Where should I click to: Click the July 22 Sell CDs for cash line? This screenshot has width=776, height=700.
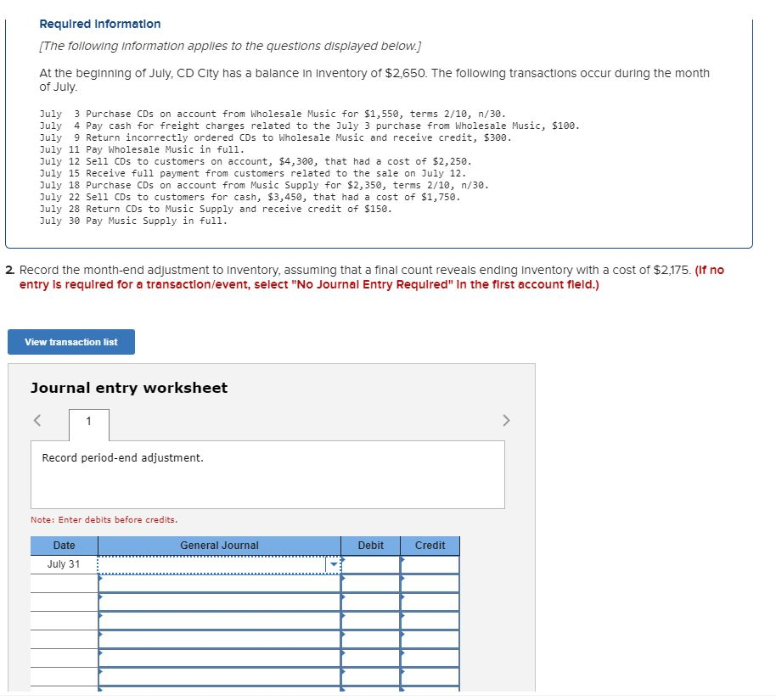[250, 198]
